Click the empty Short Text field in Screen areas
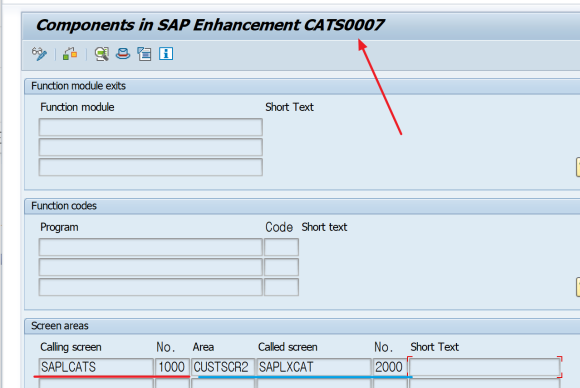Image resolution: width=580 pixels, height=388 pixels. click(x=485, y=367)
